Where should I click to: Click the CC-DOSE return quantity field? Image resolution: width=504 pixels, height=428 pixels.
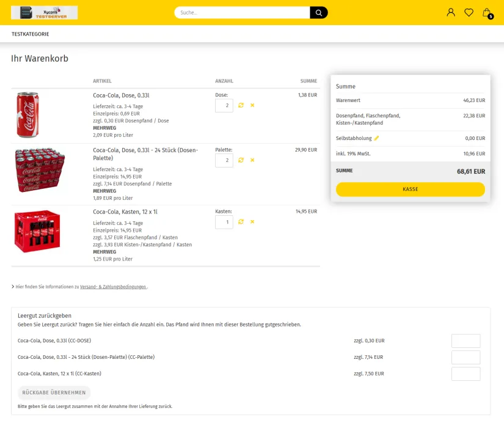coord(466,341)
